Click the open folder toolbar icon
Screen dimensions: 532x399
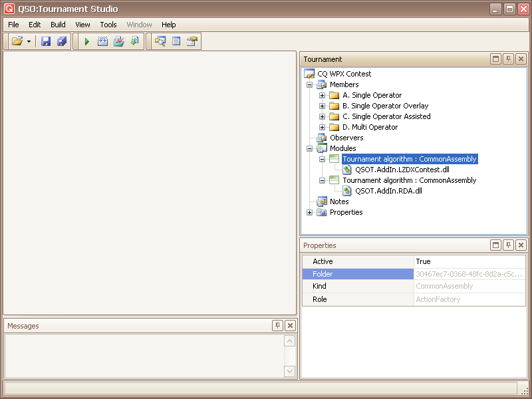point(17,41)
